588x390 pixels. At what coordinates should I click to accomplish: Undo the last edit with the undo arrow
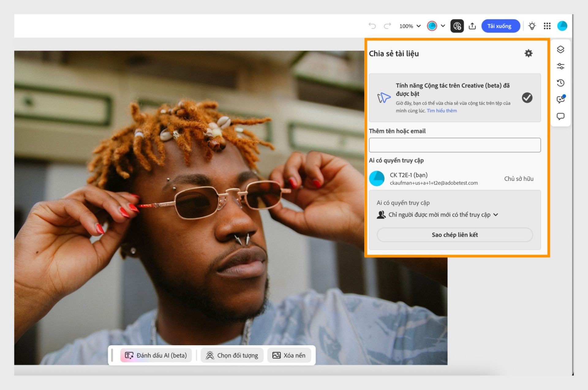(372, 26)
